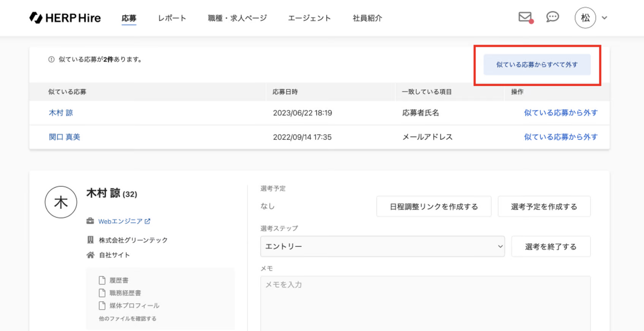This screenshot has width=644, height=331.
Task: Expand the user account menu chevron
Action: coord(605,18)
